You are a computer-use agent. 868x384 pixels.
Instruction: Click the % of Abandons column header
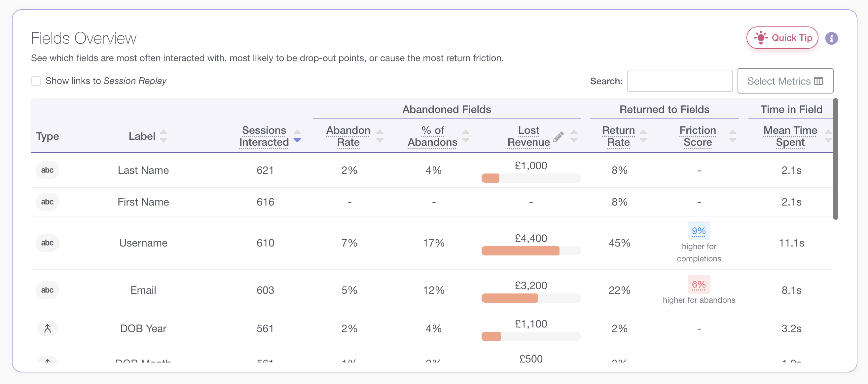coord(432,136)
